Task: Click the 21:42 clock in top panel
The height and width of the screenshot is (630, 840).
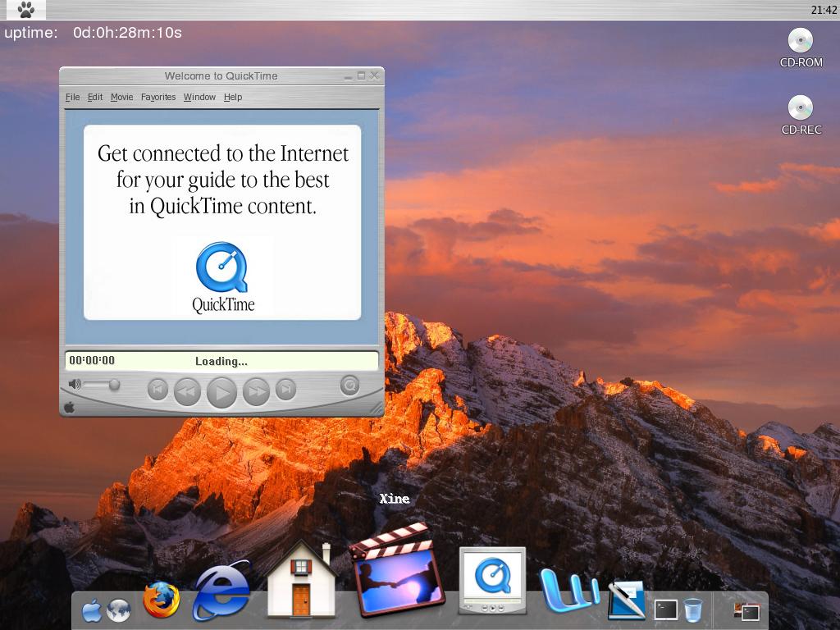Action: click(x=824, y=10)
